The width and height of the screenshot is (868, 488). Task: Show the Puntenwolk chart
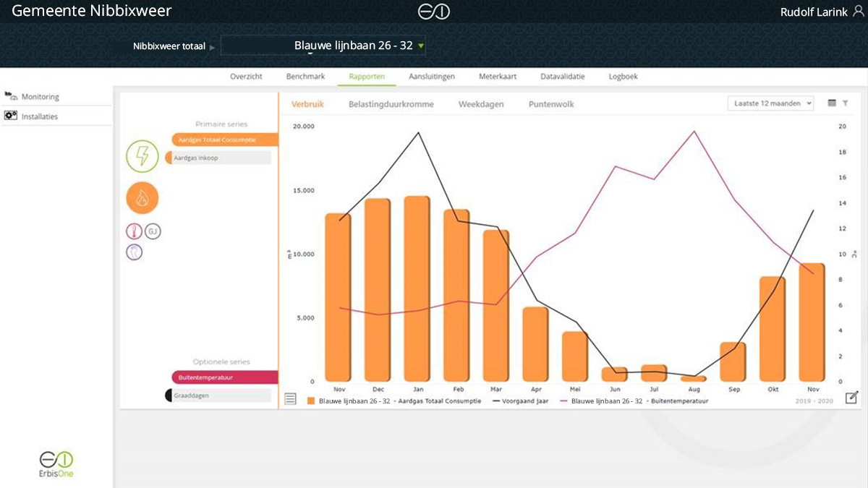tap(551, 104)
